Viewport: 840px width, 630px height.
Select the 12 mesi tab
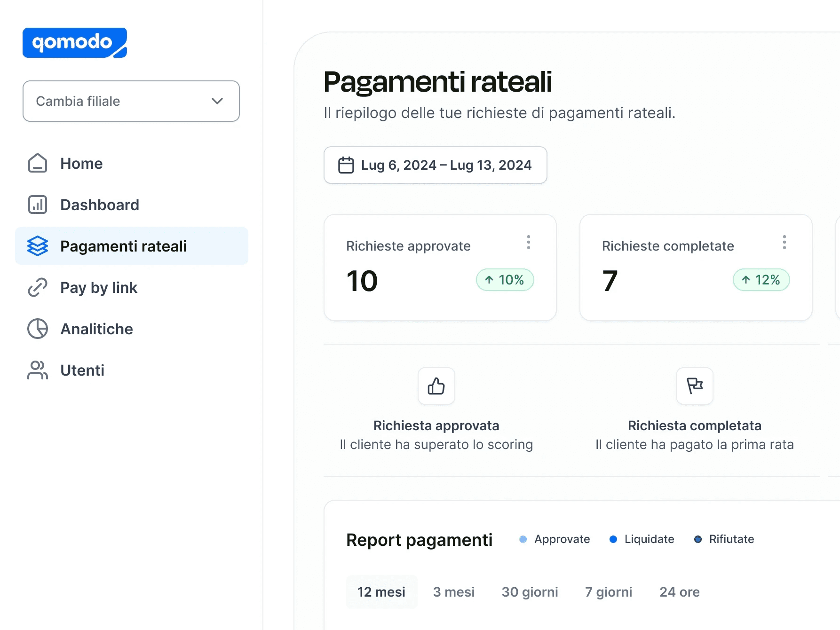pos(381,592)
